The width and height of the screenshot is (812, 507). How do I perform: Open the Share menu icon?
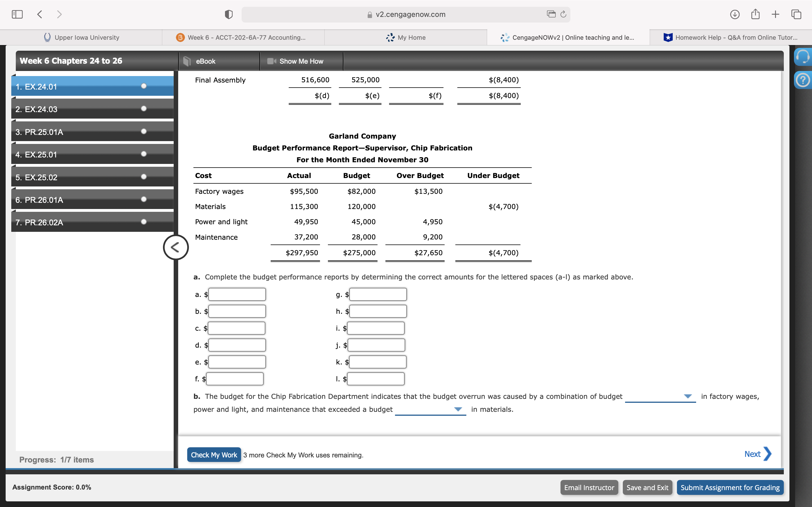pos(755,14)
